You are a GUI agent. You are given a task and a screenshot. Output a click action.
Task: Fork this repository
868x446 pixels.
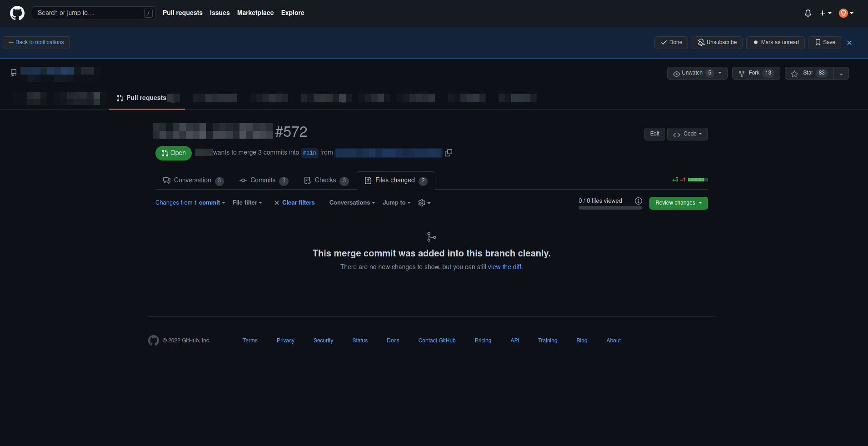[x=755, y=73]
